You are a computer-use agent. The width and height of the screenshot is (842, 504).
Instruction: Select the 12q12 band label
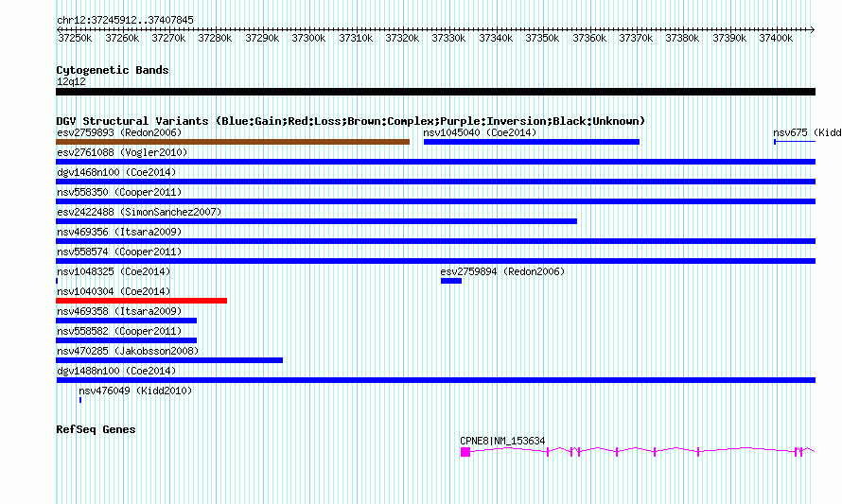pyautogui.click(x=71, y=81)
